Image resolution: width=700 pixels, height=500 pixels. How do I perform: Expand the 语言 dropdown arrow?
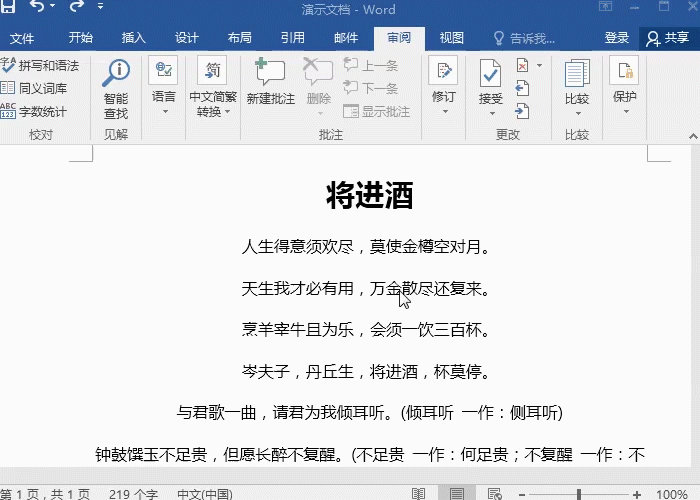(165, 112)
